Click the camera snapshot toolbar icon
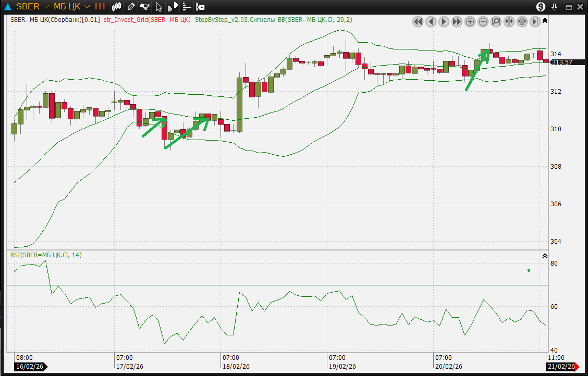 coord(201,6)
